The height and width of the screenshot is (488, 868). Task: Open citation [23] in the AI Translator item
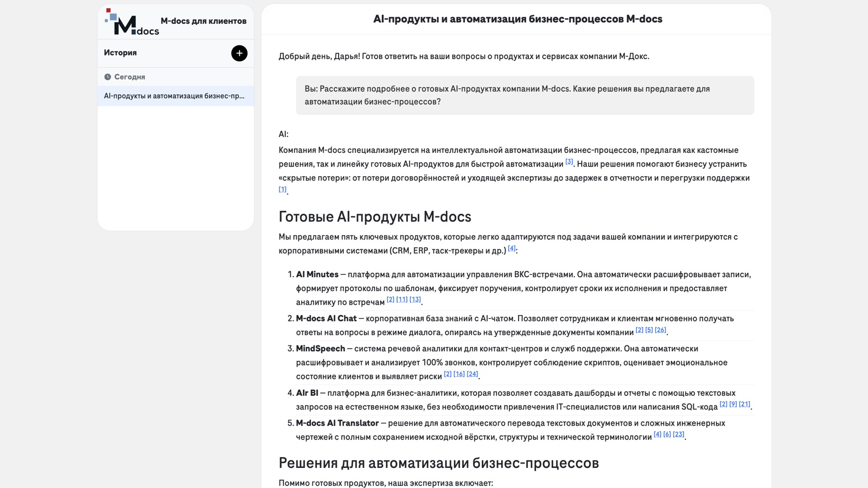(x=679, y=434)
